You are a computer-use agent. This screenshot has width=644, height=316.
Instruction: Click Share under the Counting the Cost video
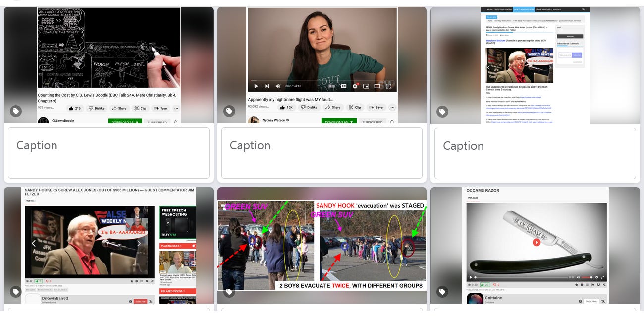click(119, 108)
